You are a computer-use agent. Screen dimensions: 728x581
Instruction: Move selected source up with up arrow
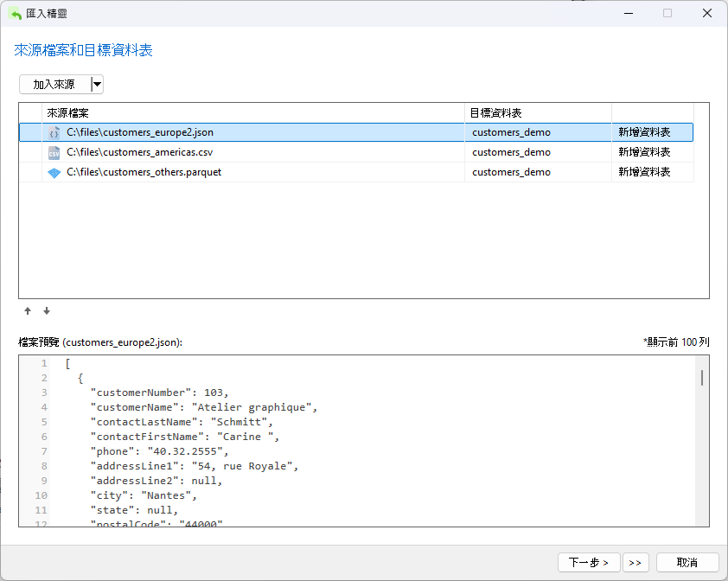click(28, 311)
